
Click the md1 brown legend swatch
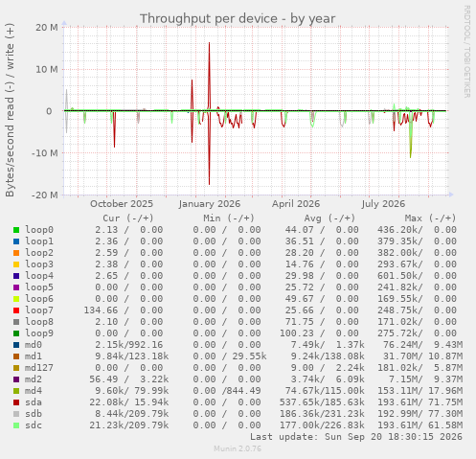(x=16, y=356)
